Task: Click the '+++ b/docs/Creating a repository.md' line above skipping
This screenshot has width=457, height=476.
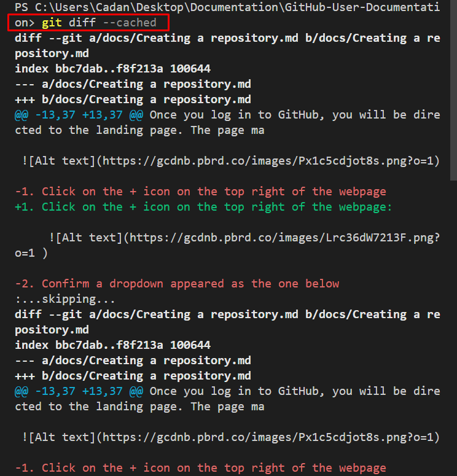Action: click(x=133, y=99)
